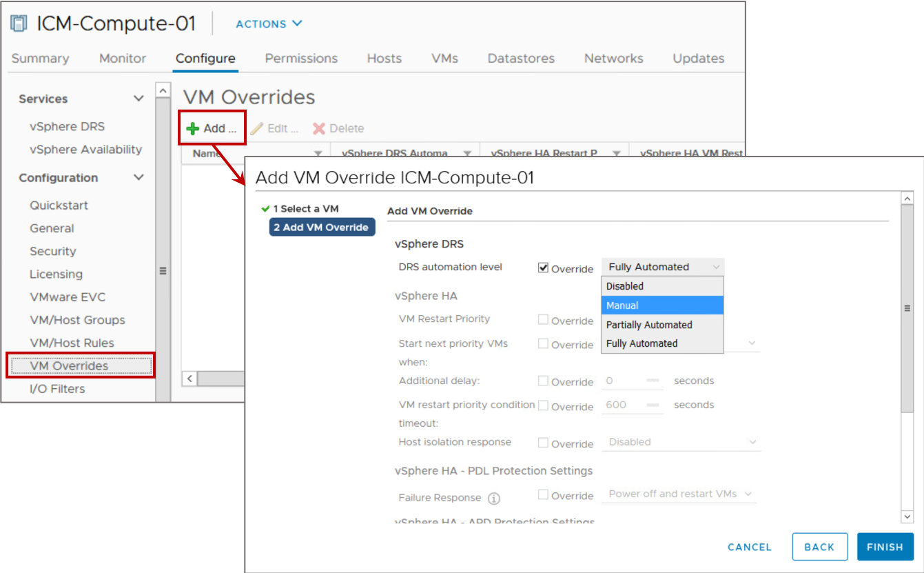Select Disabled in the DRS dropdown list

tap(663, 286)
